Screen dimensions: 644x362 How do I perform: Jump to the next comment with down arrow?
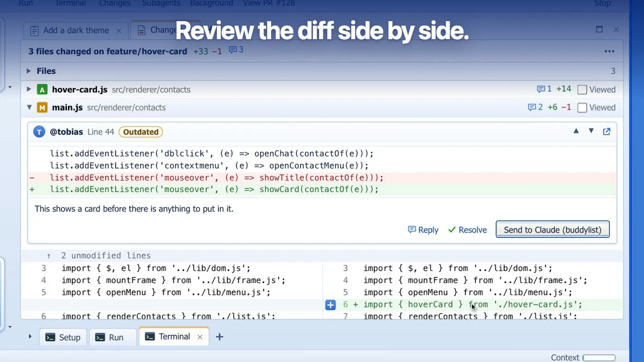[591, 131]
